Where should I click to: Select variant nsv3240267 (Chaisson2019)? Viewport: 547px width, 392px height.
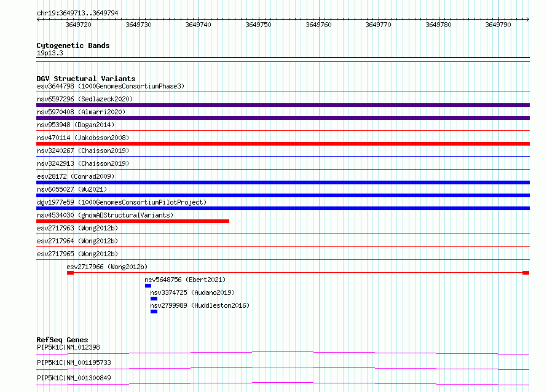(83, 151)
